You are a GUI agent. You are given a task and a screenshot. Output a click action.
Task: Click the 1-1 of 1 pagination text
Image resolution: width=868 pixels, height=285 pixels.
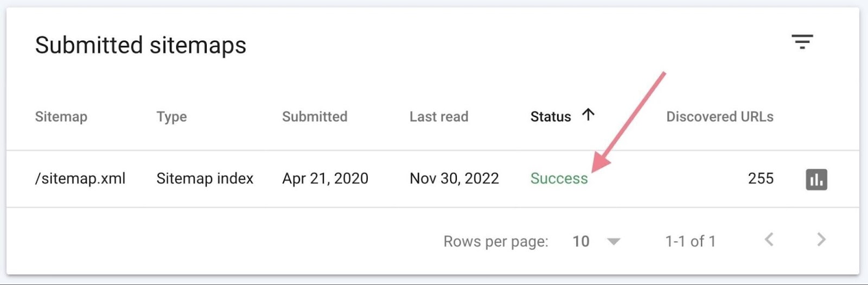point(690,241)
